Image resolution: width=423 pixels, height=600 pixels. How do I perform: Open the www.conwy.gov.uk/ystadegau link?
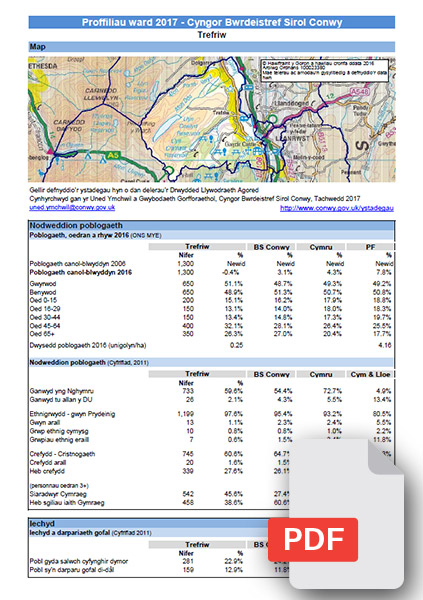point(336,208)
